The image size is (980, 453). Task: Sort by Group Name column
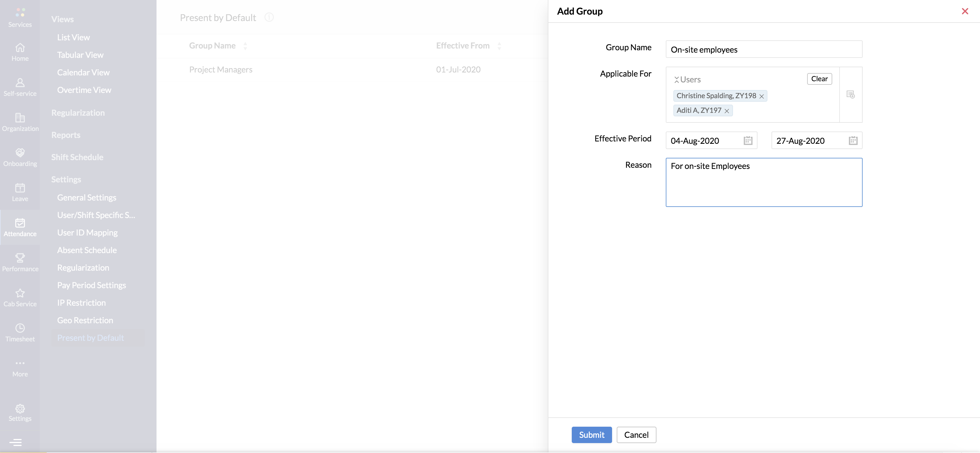click(x=245, y=46)
